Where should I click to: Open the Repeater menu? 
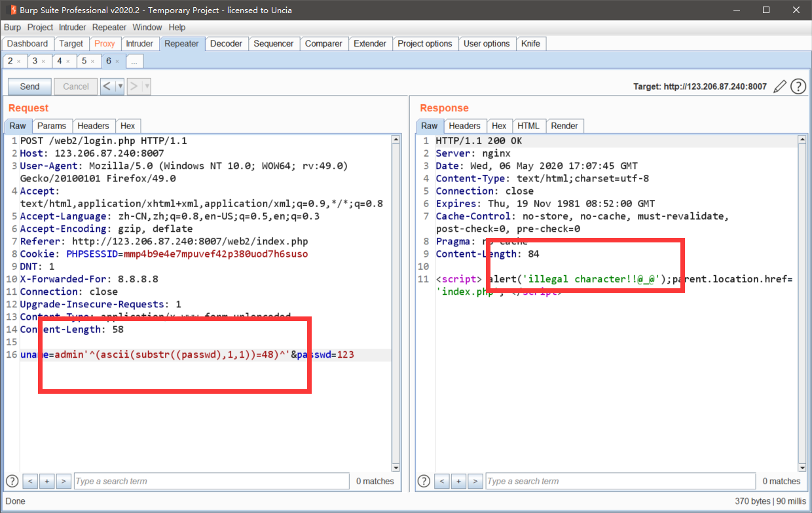click(109, 28)
